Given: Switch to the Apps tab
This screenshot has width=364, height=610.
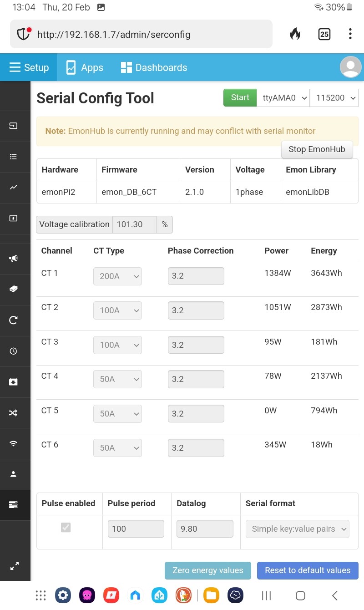Looking at the screenshot, I should pos(85,67).
